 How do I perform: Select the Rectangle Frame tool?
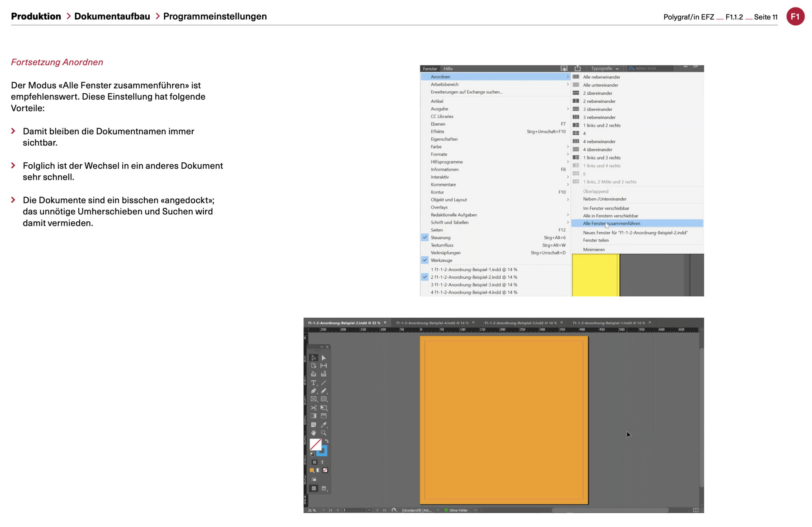coord(313,399)
